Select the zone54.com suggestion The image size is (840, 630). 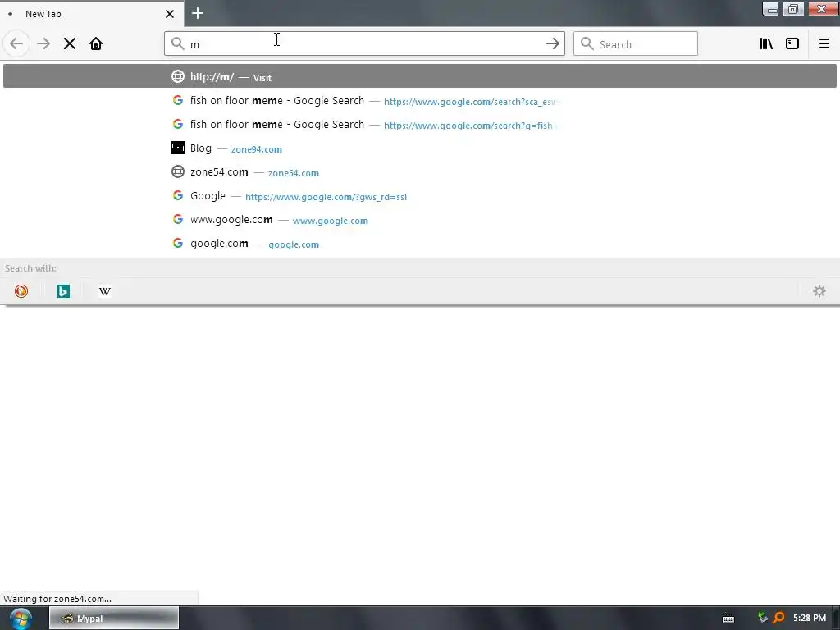tap(419, 172)
